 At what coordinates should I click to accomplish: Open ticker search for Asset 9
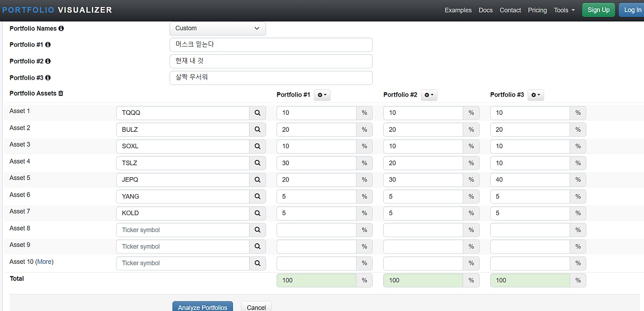pyautogui.click(x=258, y=247)
